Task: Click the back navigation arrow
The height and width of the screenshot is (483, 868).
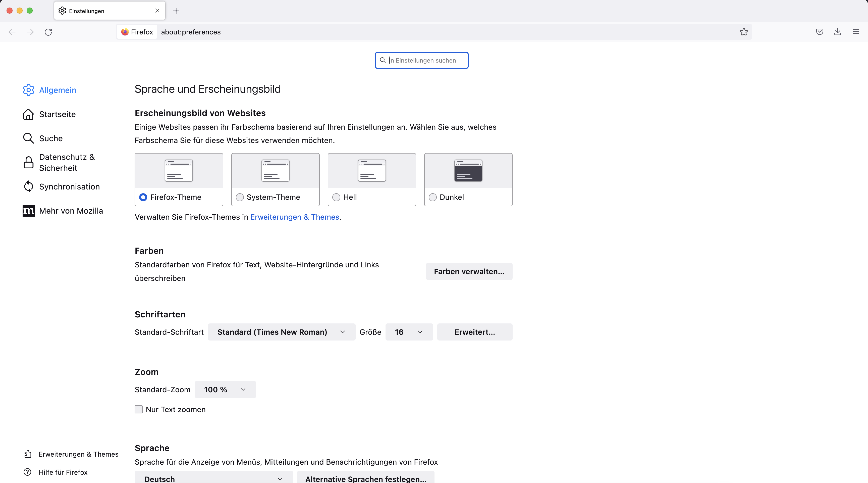Action: pyautogui.click(x=12, y=32)
